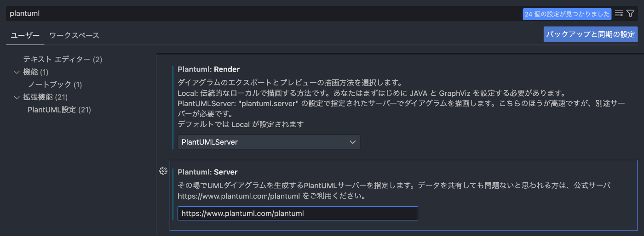Image resolution: width=644 pixels, height=236 pixels.
Task: Select 機能 (1) label in tree
Action: tap(36, 72)
